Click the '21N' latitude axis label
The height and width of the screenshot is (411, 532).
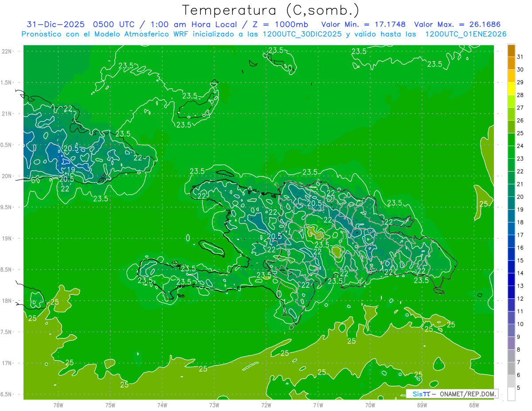[x=7, y=114]
